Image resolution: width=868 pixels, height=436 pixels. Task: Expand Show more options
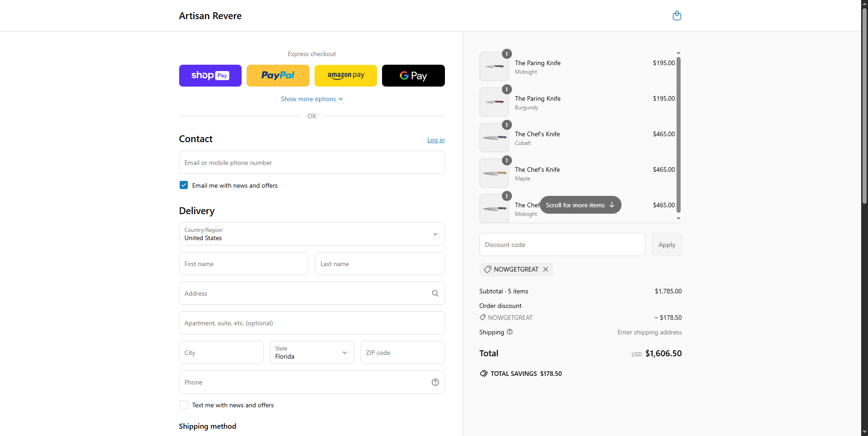(312, 99)
